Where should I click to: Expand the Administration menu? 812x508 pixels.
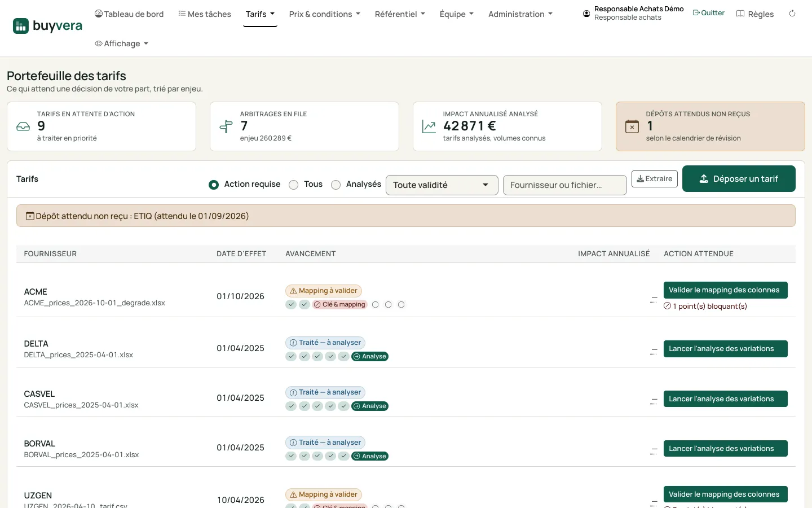coord(520,14)
